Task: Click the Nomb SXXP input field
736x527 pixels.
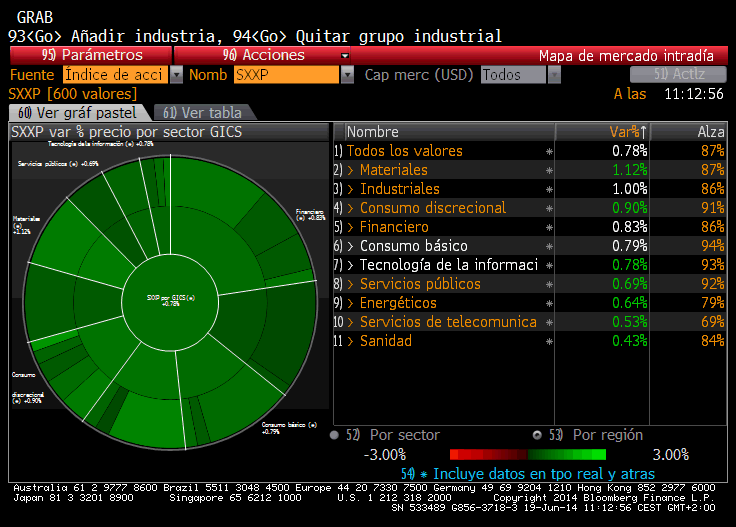Action: point(286,75)
